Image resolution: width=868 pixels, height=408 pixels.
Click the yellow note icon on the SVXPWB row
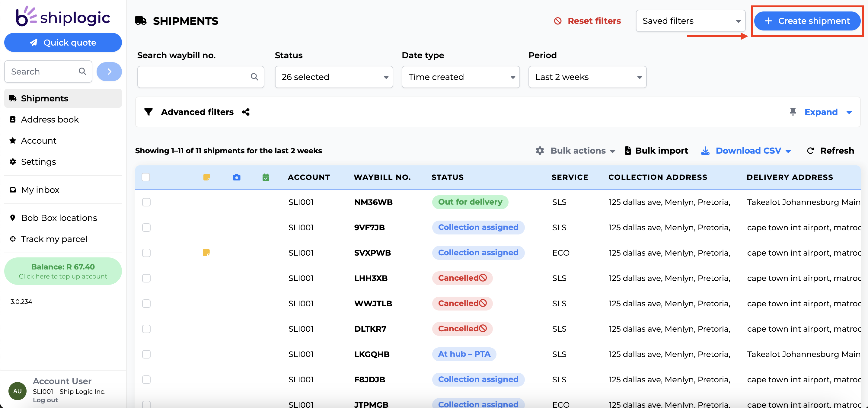pos(206,253)
